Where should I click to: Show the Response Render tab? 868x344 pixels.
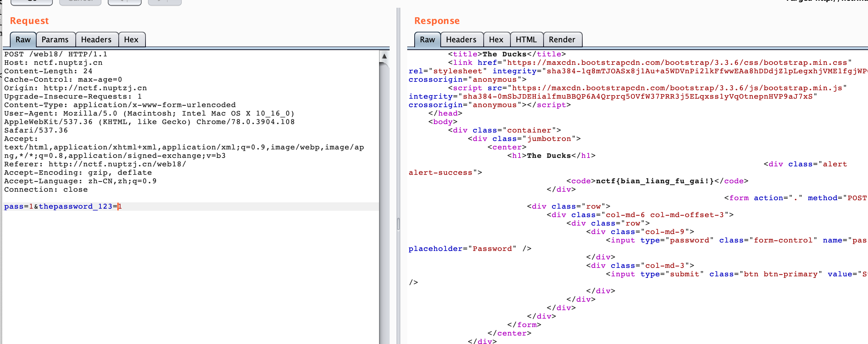coord(562,39)
